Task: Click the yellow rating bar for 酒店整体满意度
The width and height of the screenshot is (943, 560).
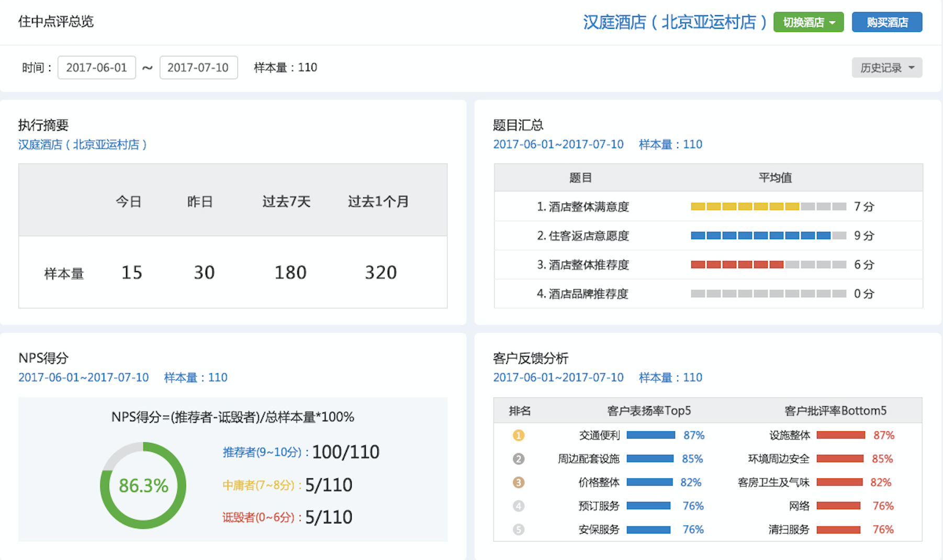Action: click(768, 207)
